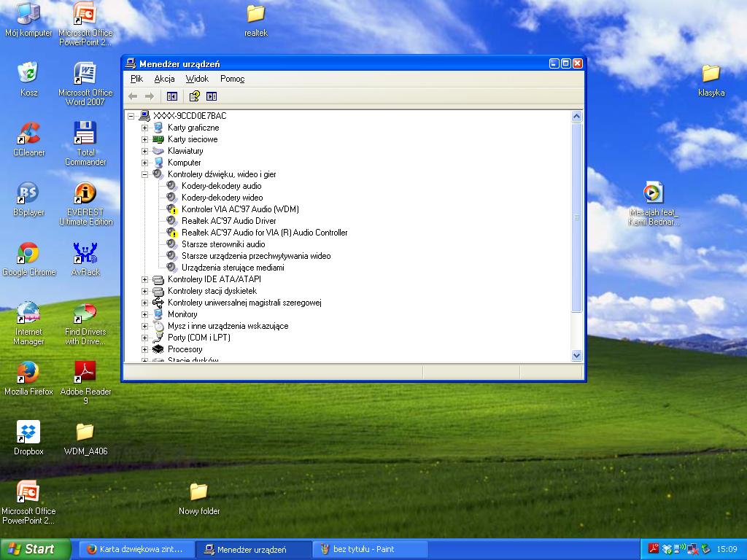Expand Karty sieciowe node

[x=145, y=139]
